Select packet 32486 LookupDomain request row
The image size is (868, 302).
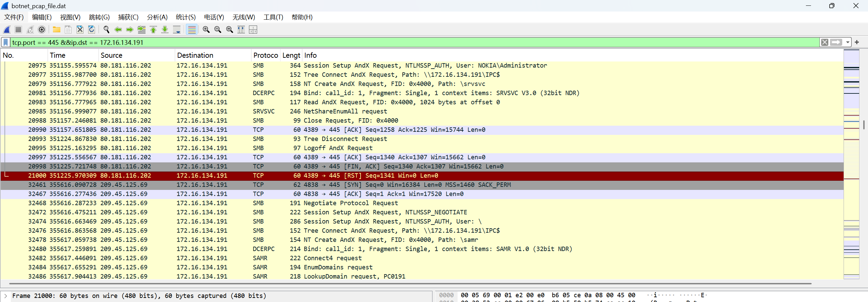(x=422, y=276)
